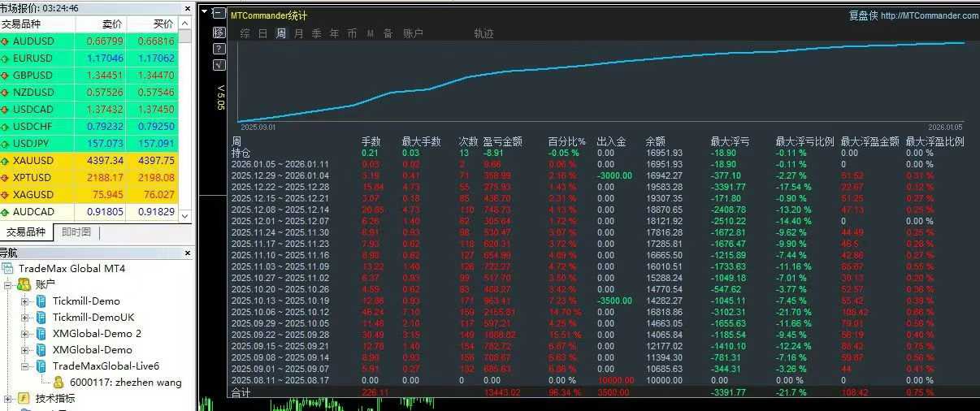Click the NZDUSD symbol arrow icon
Screen dimensions: 980x411
pyautogui.click(x=7, y=93)
